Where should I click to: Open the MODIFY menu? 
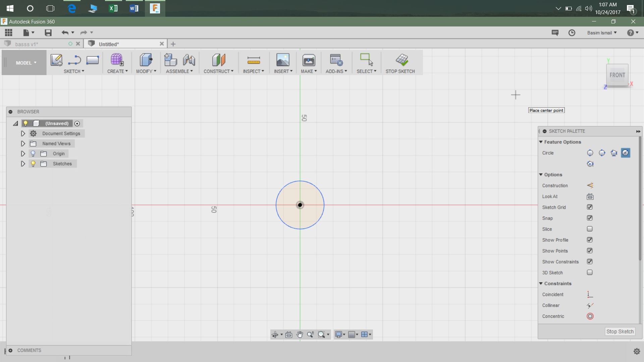click(146, 71)
